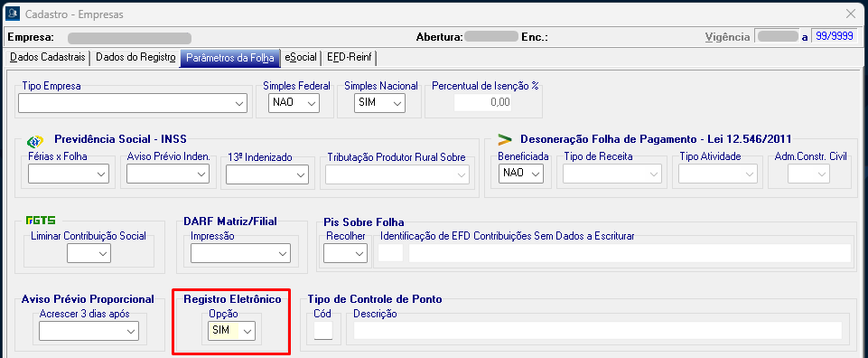Go to the EFD-Reinf tab

coord(349,57)
